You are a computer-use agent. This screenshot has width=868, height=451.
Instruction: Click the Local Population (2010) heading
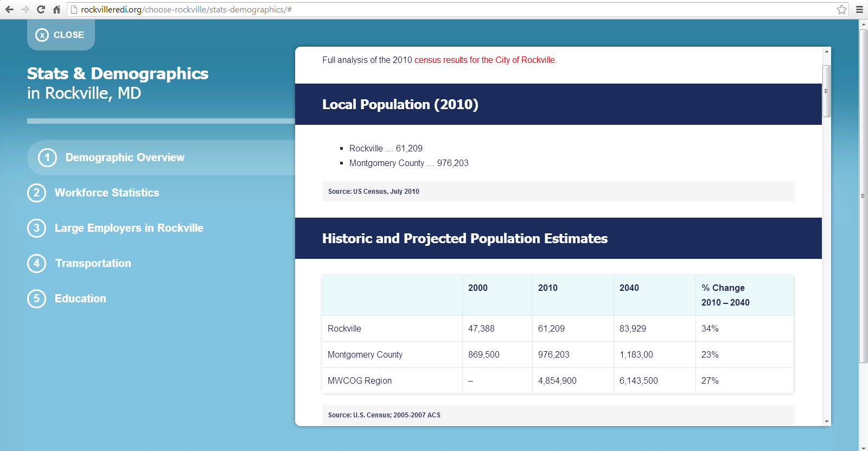point(400,104)
